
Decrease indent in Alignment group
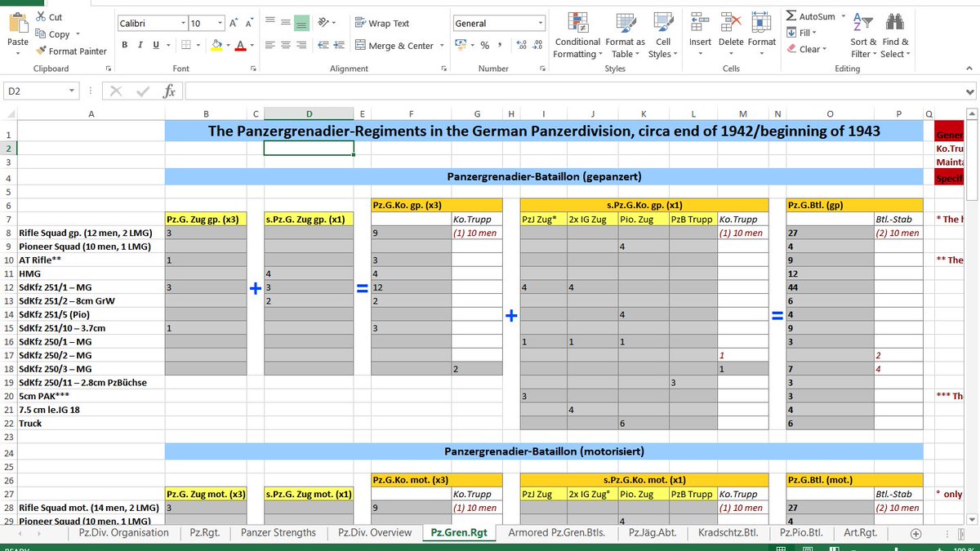click(323, 46)
